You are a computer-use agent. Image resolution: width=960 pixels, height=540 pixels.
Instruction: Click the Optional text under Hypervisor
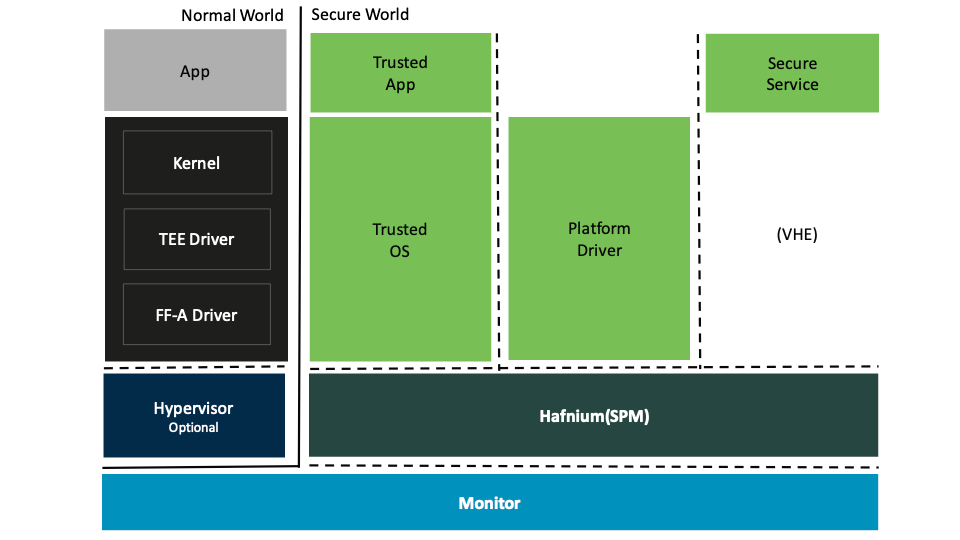(x=193, y=427)
